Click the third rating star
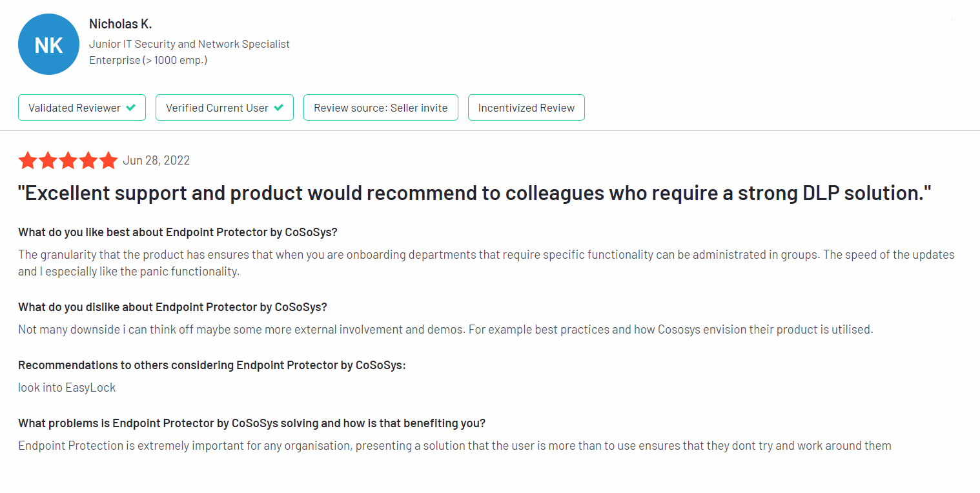The image size is (980, 493). coord(68,160)
